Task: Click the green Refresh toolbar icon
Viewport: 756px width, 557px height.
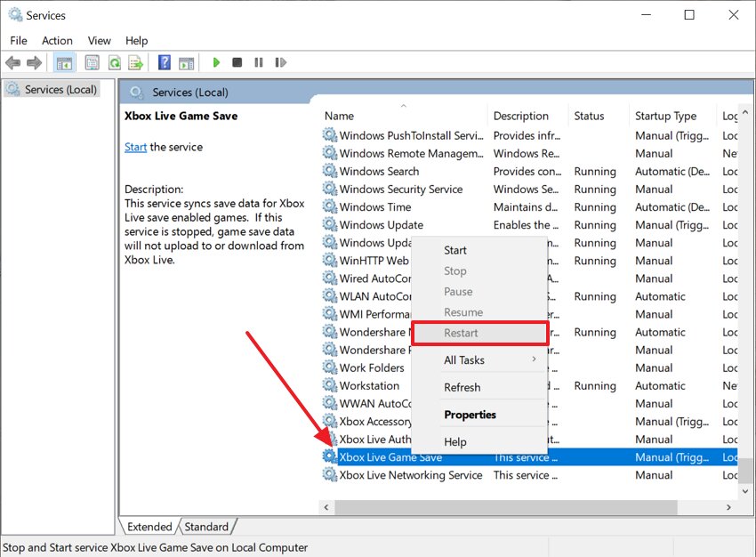Action: [114, 62]
